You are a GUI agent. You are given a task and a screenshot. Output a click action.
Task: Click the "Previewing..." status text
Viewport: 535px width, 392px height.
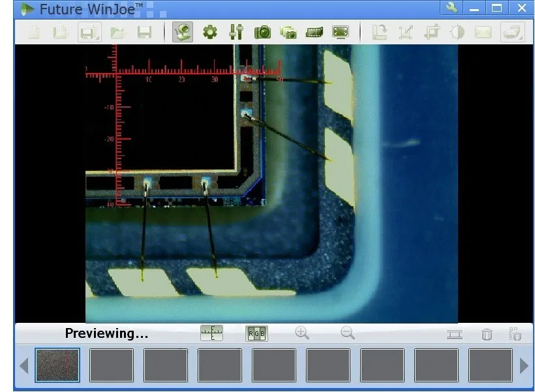pos(106,333)
